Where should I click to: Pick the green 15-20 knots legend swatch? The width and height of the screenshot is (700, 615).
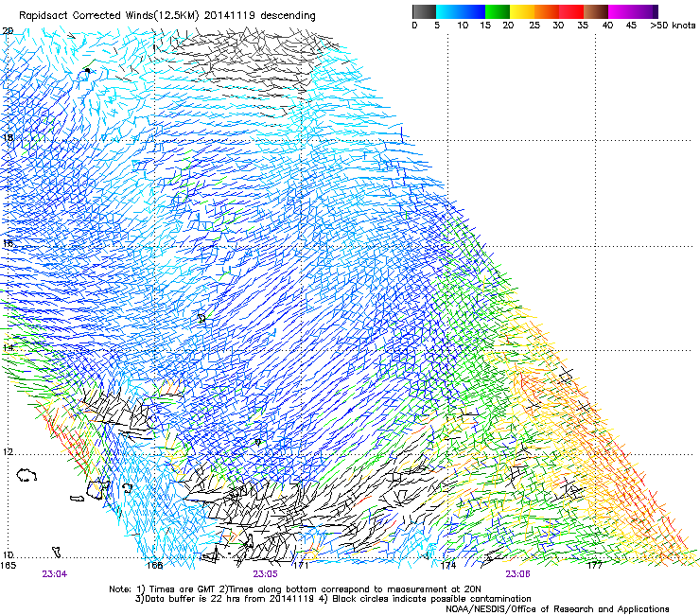[x=498, y=11]
